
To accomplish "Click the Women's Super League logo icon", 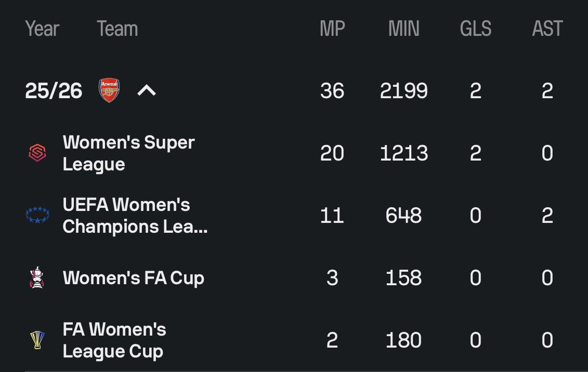I will pos(37,153).
